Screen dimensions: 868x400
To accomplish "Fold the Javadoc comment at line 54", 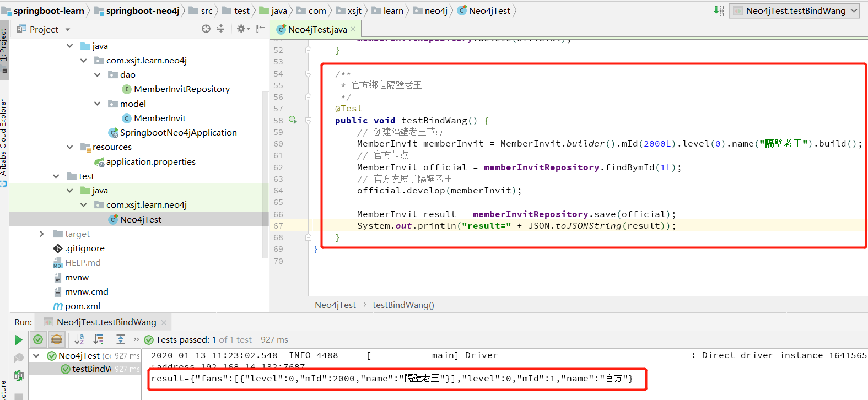I will pos(308,74).
